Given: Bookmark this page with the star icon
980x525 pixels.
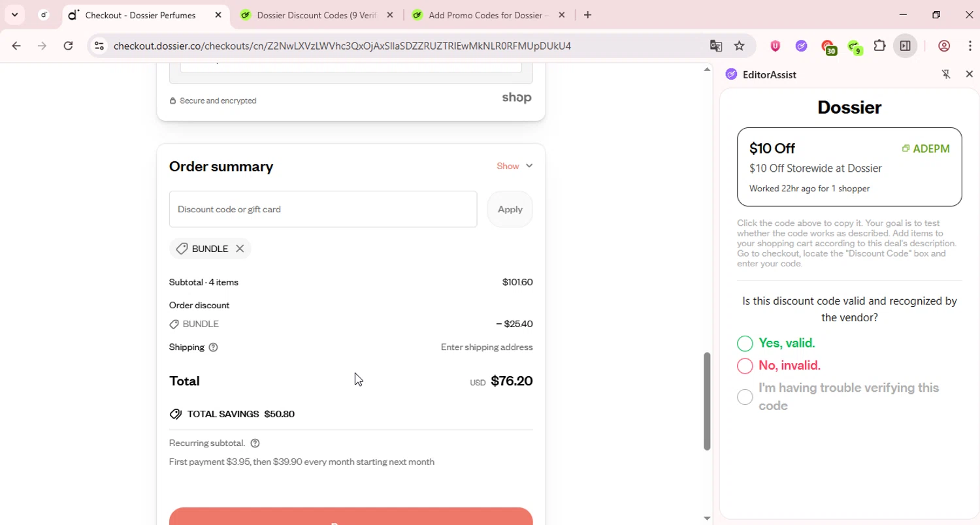Looking at the screenshot, I should tap(739, 46).
